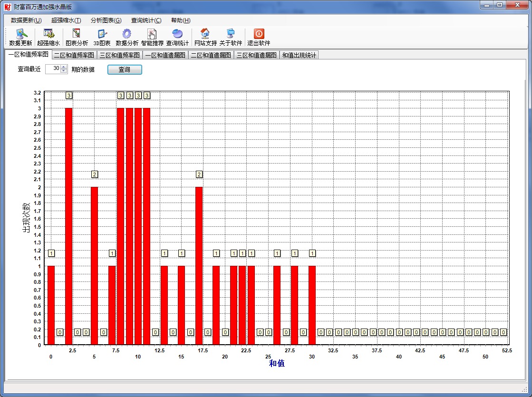The width and height of the screenshot is (532, 397).
Task: Expand the 帮助(H) menu
Action: (181, 20)
